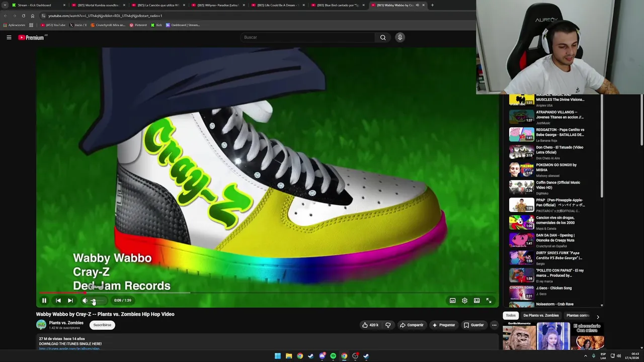Start voice search with microphone icon
Image resolution: width=644 pixels, height=362 pixels.
coord(400,37)
